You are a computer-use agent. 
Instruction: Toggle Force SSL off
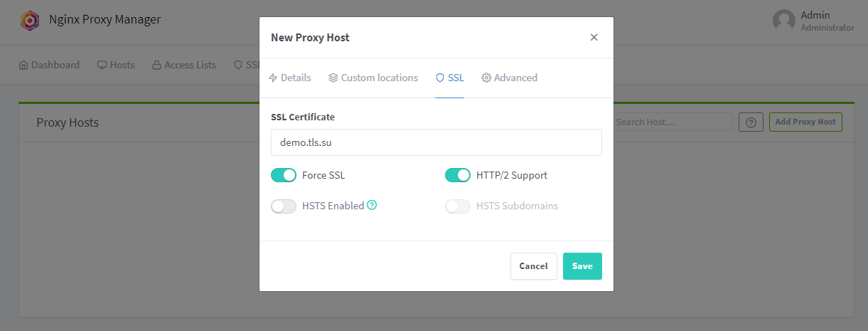(284, 175)
